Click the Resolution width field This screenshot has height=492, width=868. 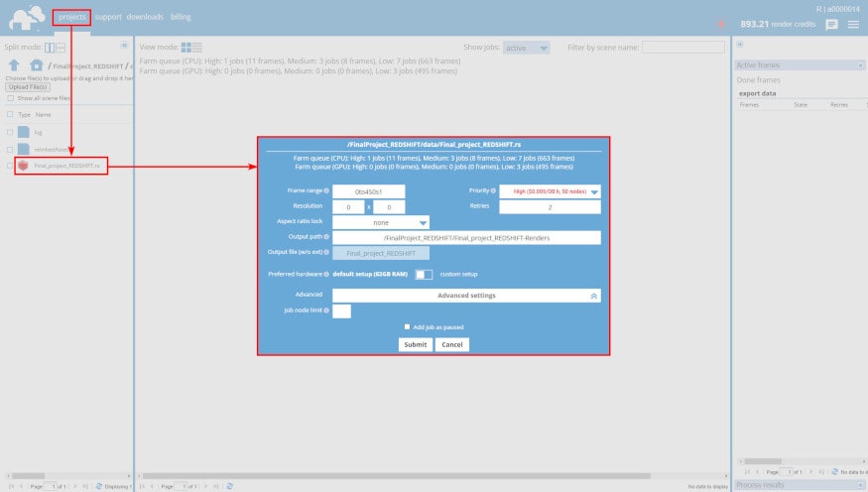click(x=348, y=207)
